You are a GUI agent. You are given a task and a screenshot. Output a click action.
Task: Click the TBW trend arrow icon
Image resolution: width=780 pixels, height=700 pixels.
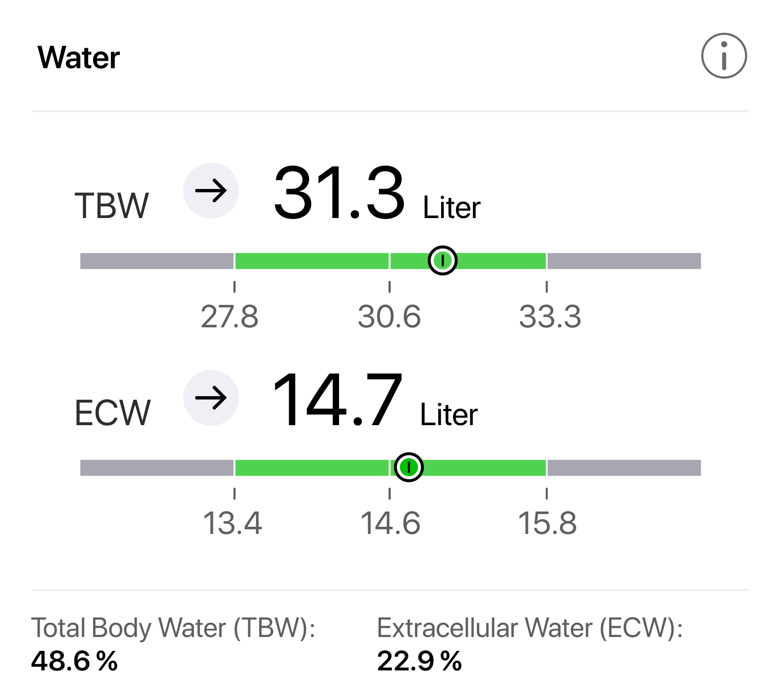click(211, 191)
